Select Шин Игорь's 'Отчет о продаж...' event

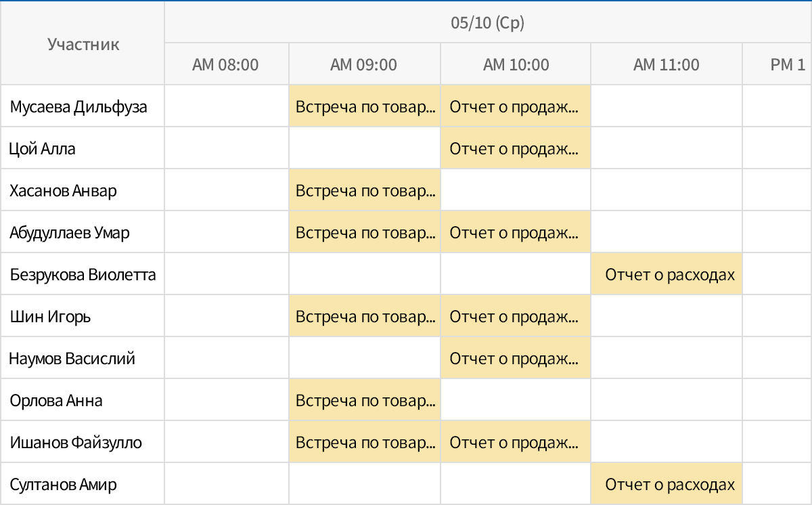click(516, 315)
